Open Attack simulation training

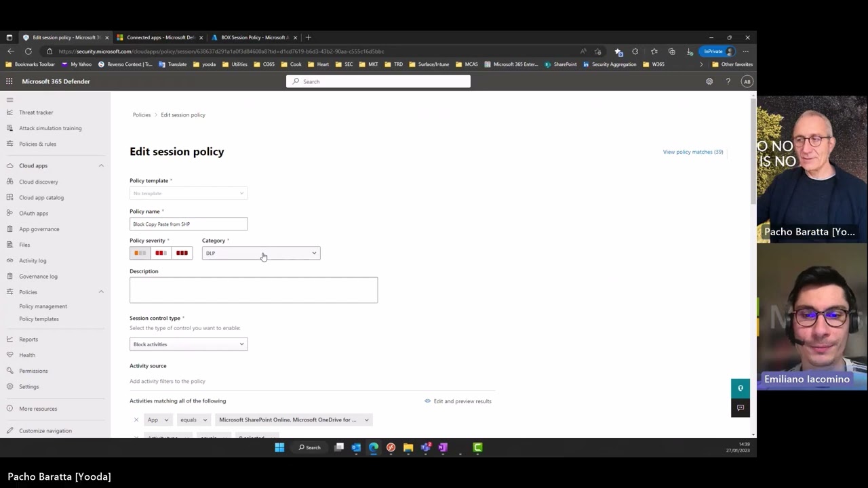tap(50, 128)
